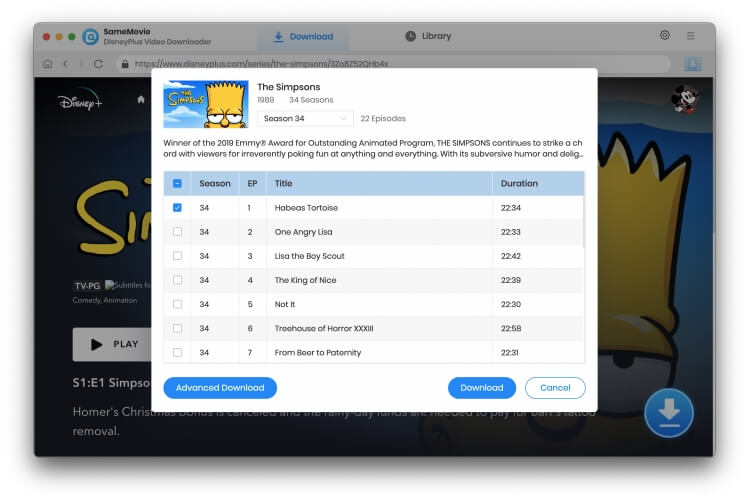Expand the Season 34 dropdown
Image resolution: width=749 pixels, height=502 pixels.
pyautogui.click(x=305, y=118)
